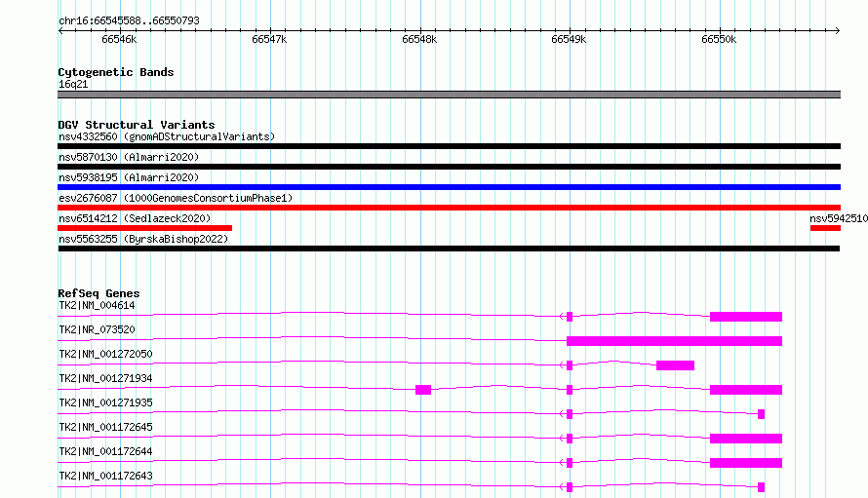868x498 pixels.
Task: Click the blue bar for nsv5938195
Action: coord(449,187)
